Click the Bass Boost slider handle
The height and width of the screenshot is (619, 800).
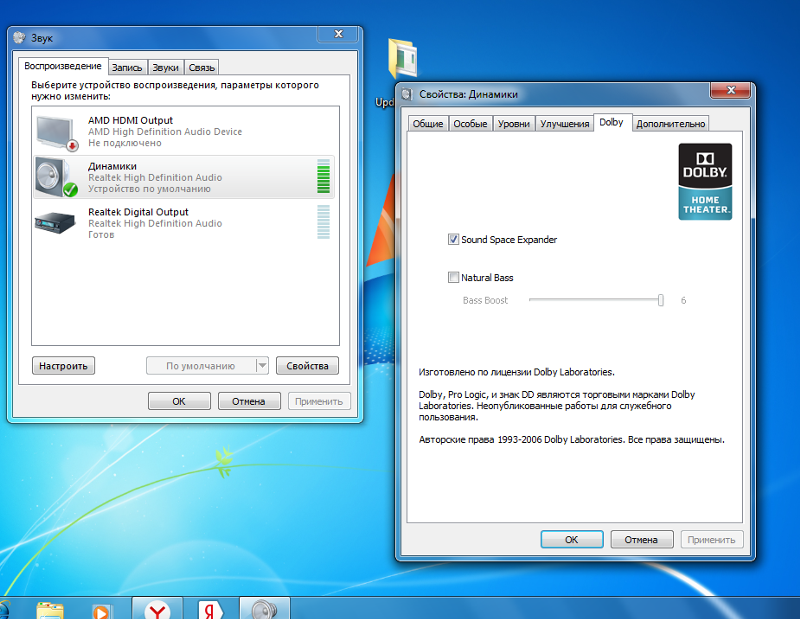pyautogui.click(x=661, y=300)
